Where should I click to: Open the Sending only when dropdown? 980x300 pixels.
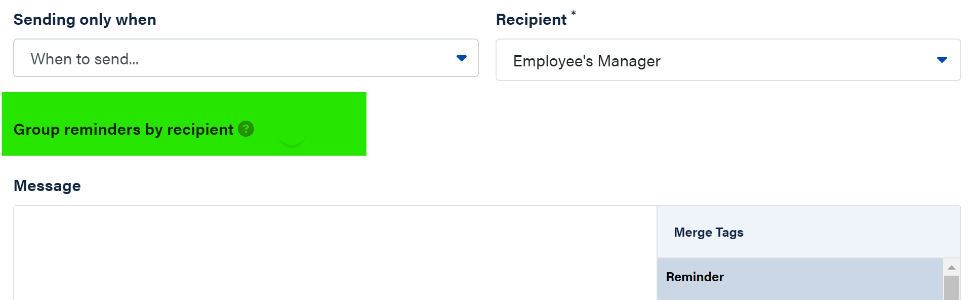tap(246, 58)
